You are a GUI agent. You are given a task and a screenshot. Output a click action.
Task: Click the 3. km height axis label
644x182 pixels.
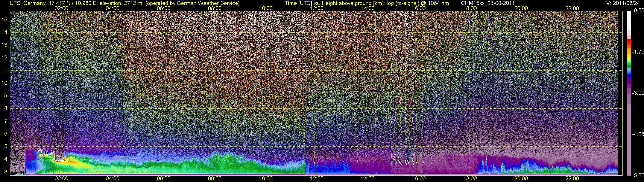(x=6, y=172)
